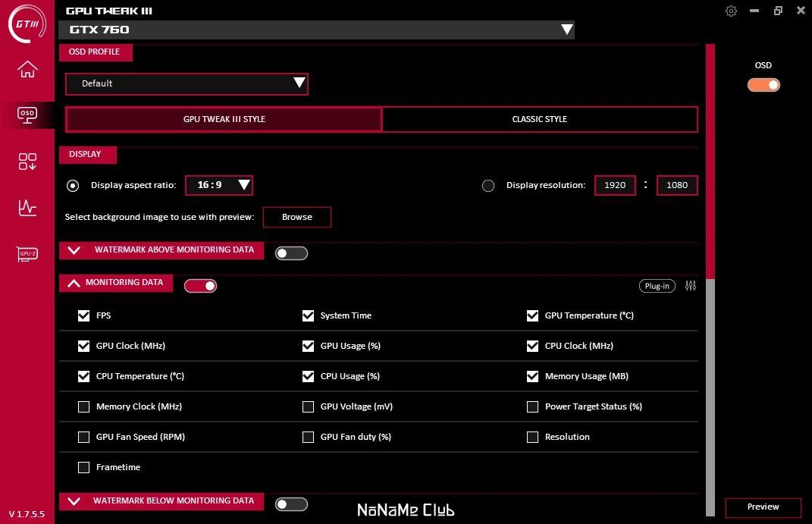Image resolution: width=812 pixels, height=524 pixels.
Task: Open the Home page in sidebar
Action: [x=27, y=69]
